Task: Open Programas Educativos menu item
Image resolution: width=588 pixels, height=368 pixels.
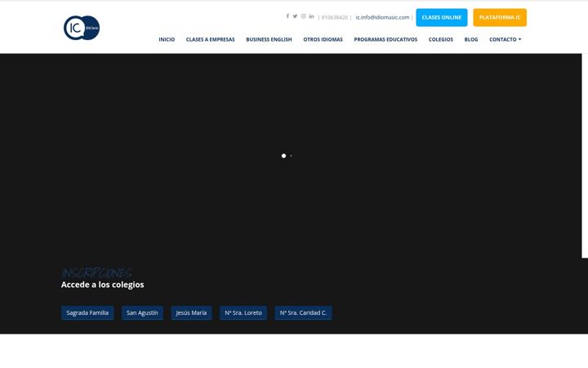Action: (x=385, y=39)
